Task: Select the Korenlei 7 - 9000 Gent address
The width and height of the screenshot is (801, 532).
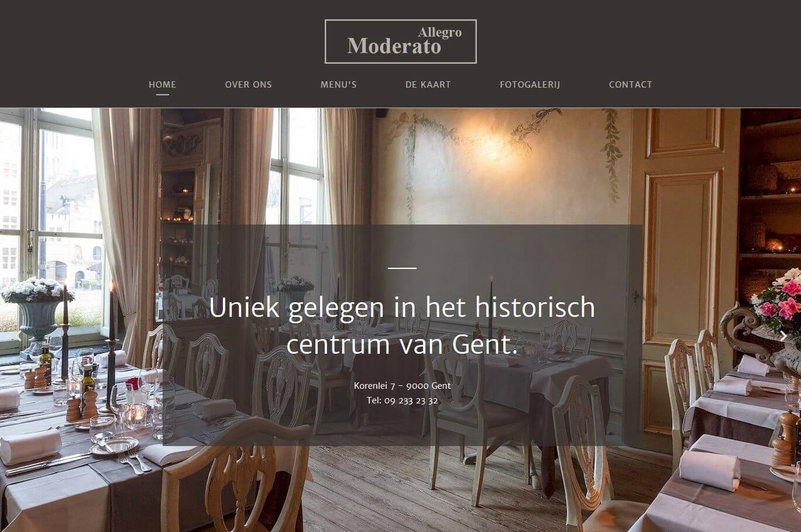Action: pos(402,386)
